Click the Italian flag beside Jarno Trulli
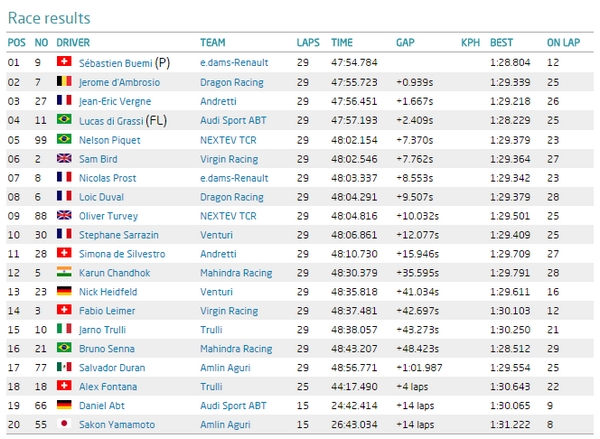The width and height of the screenshot is (600, 439). 64,328
